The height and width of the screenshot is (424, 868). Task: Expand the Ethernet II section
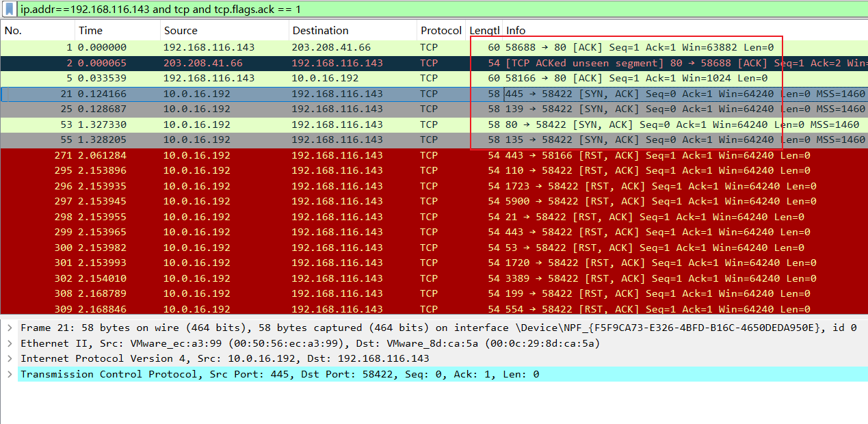[x=10, y=343]
